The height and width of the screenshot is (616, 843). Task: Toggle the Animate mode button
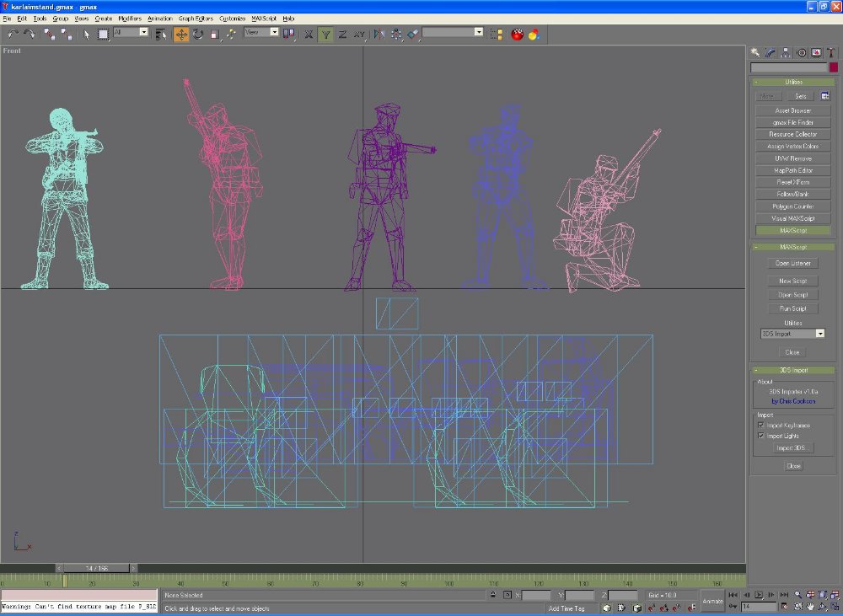713,601
